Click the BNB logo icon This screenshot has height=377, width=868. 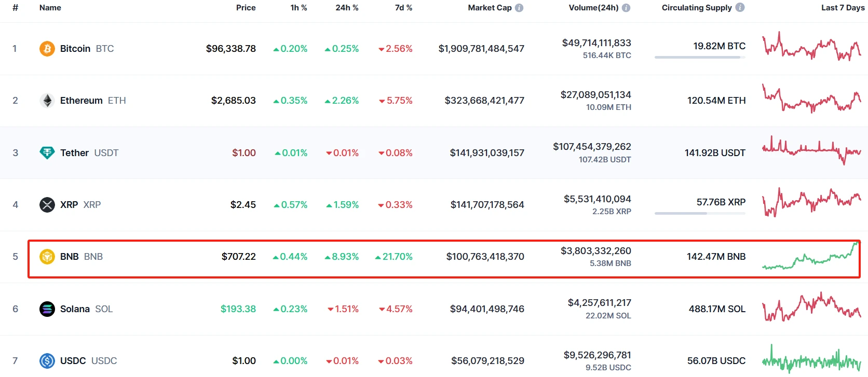click(47, 257)
